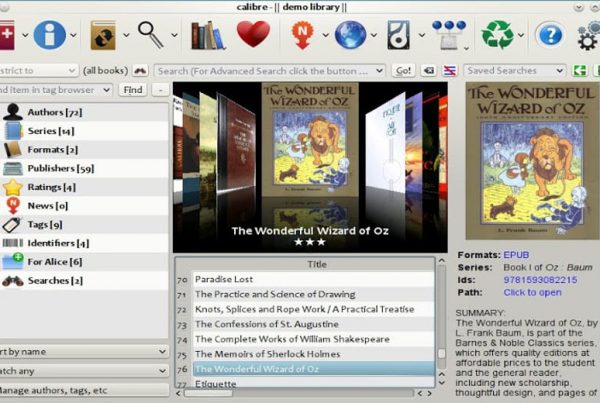Open the Remove books dropdown arrow

[x=521, y=35]
